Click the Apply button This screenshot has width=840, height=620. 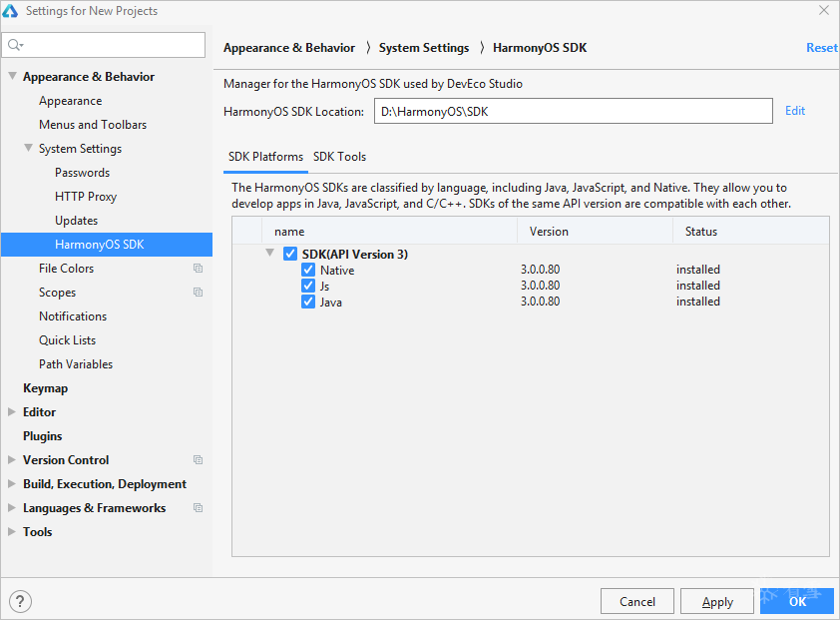click(718, 601)
